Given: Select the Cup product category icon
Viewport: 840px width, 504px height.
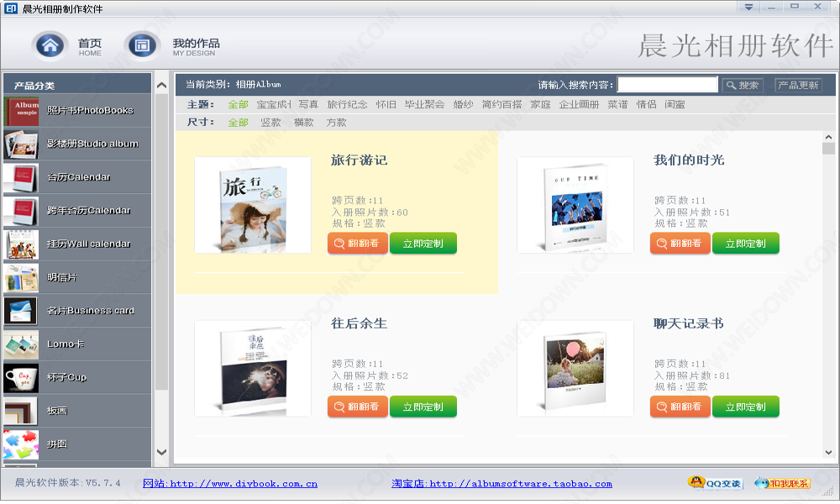Looking at the screenshot, I should coord(21,377).
